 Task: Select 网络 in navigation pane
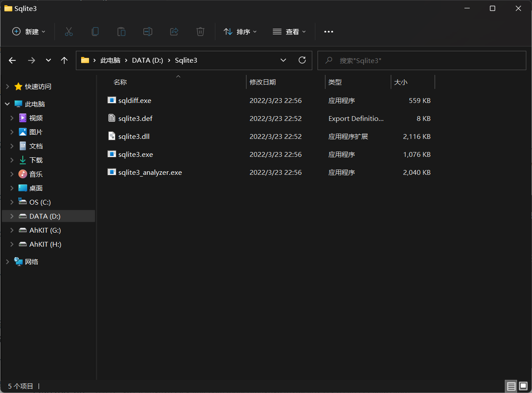[32, 262]
